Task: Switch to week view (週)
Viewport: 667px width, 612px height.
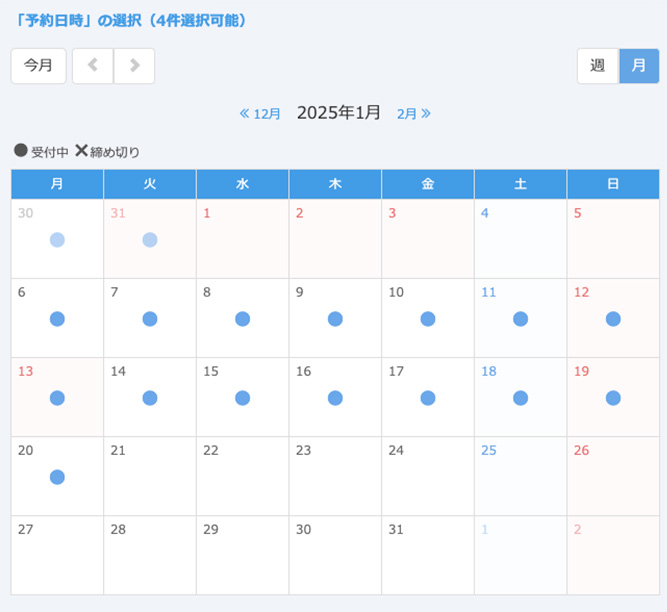Action: coord(598,66)
